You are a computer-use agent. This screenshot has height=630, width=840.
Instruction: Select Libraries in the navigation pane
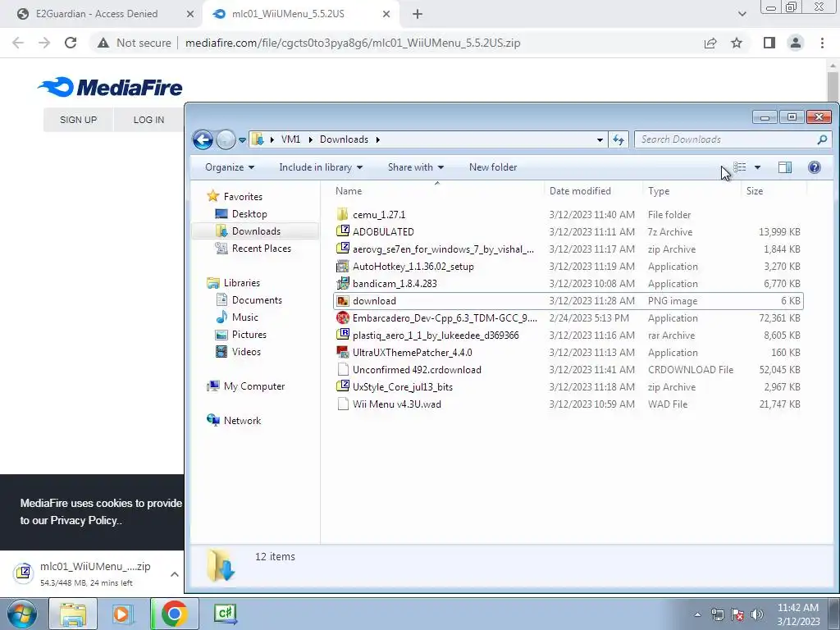click(x=242, y=283)
